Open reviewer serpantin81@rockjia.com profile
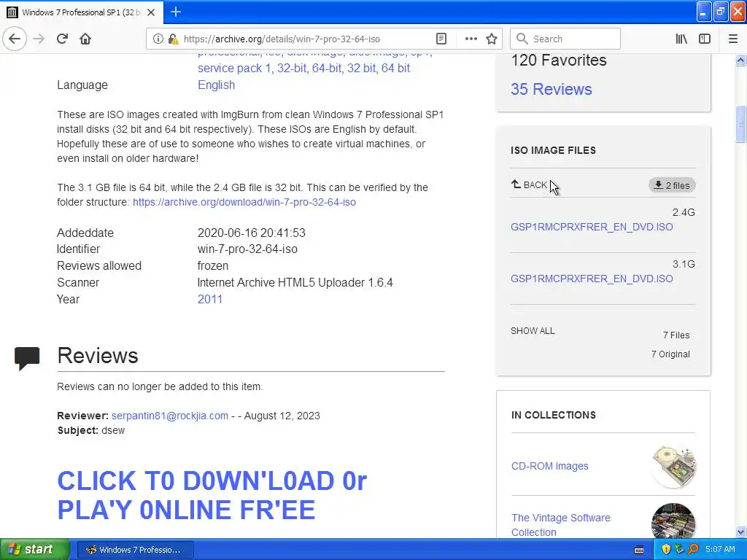747x560 pixels. [169, 416]
